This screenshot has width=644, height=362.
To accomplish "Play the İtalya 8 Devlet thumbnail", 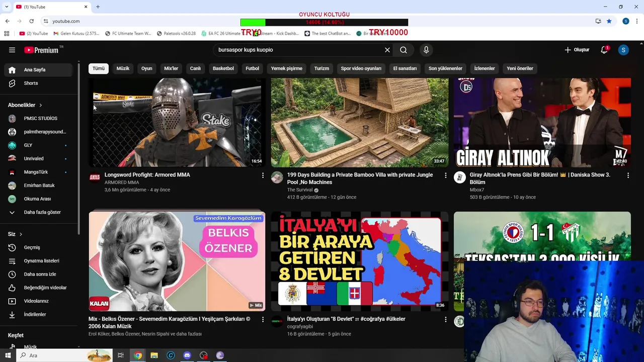I will pos(359,261).
